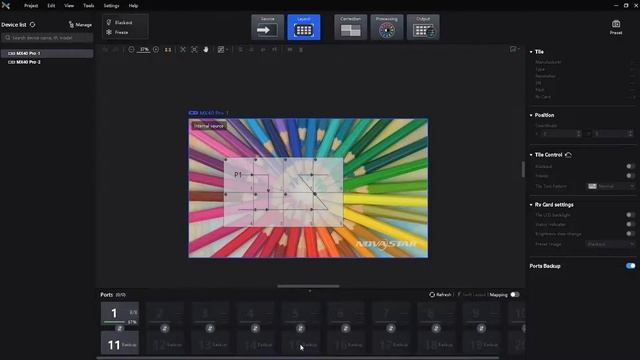Select backup port 11 tile
The height and width of the screenshot is (360, 640).
click(120, 343)
